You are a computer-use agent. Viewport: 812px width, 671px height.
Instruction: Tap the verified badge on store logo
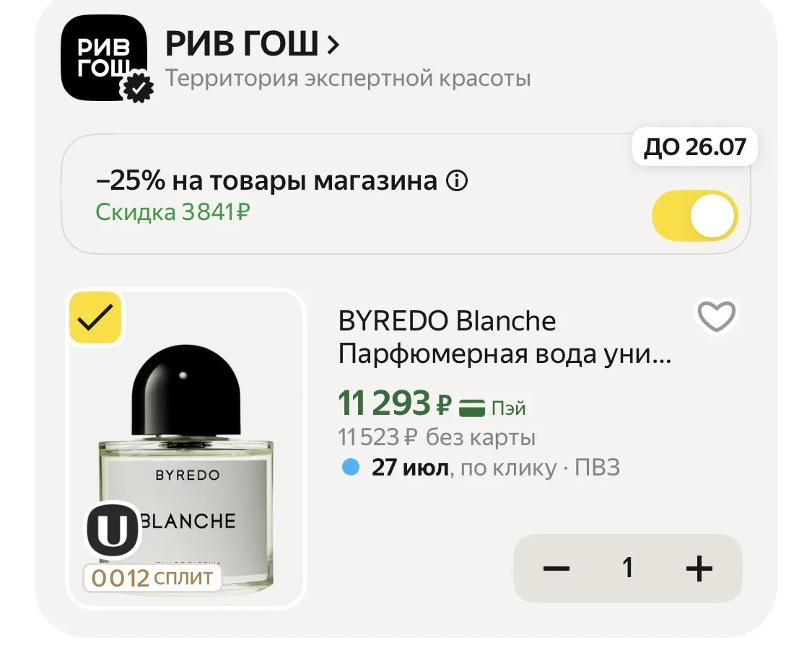[137, 87]
